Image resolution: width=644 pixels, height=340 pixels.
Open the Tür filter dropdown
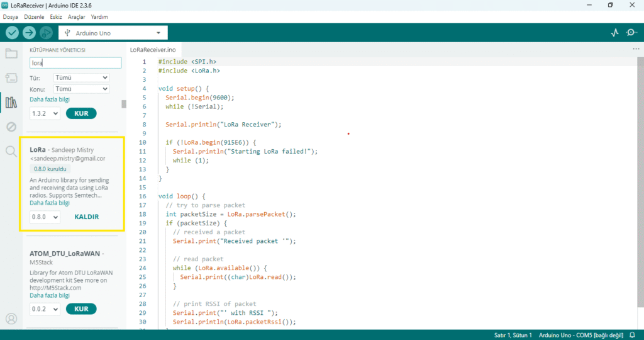81,77
